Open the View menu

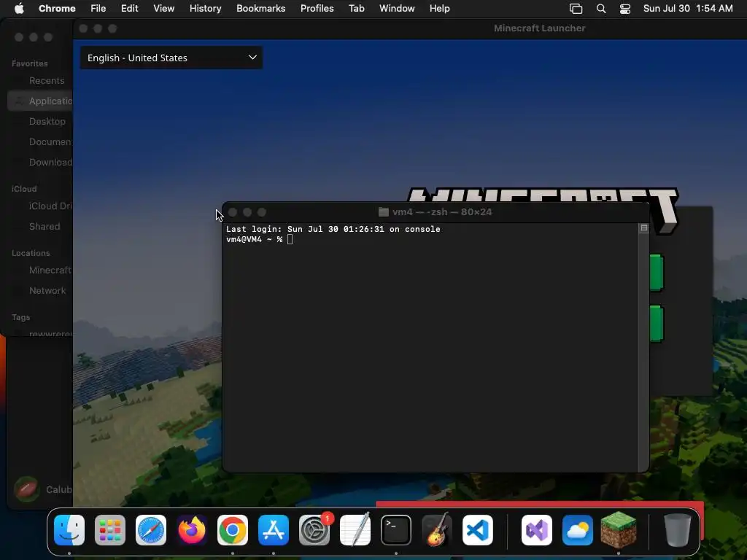164,8
